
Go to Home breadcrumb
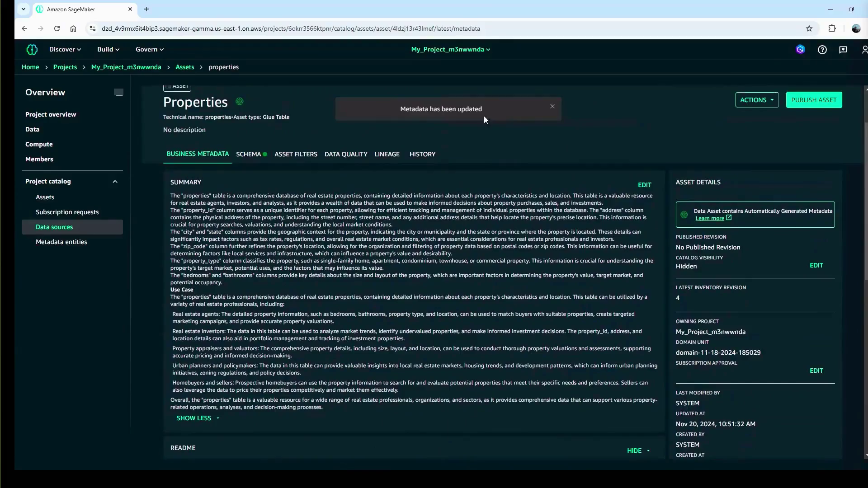[x=30, y=67]
